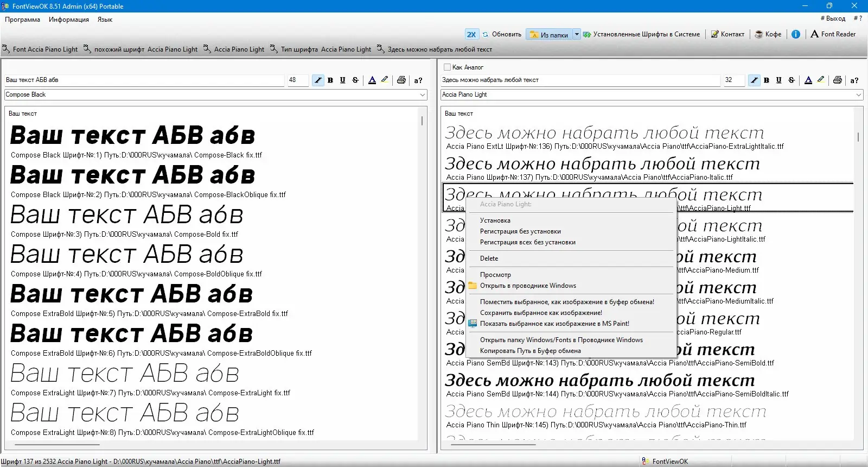The height and width of the screenshot is (467, 868).
Task: Open the Информация menu
Action: click(x=69, y=20)
